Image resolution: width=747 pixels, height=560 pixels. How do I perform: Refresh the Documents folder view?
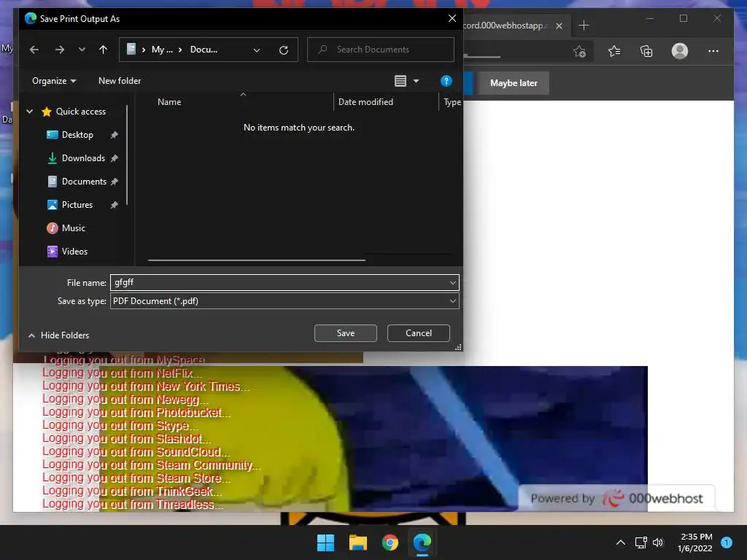284,50
